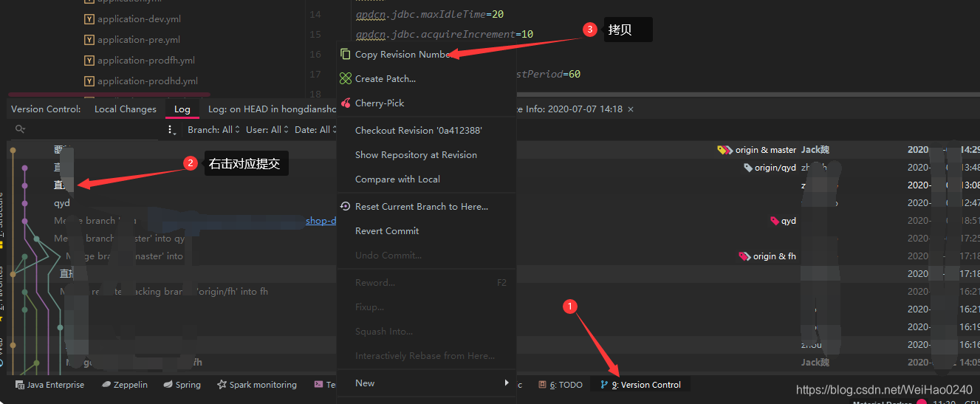Click the TODO list icon
Screen dimensions: 980x404
(542, 385)
